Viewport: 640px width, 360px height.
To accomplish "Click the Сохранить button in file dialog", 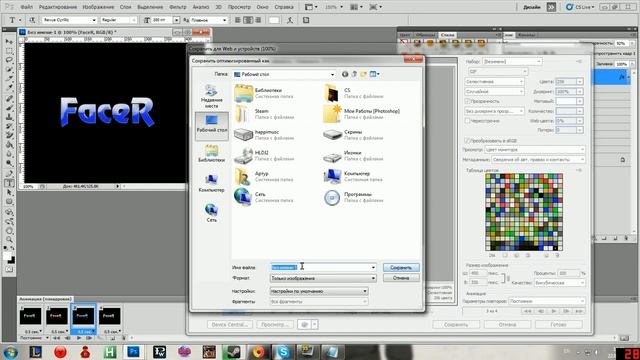I will tap(401, 267).
